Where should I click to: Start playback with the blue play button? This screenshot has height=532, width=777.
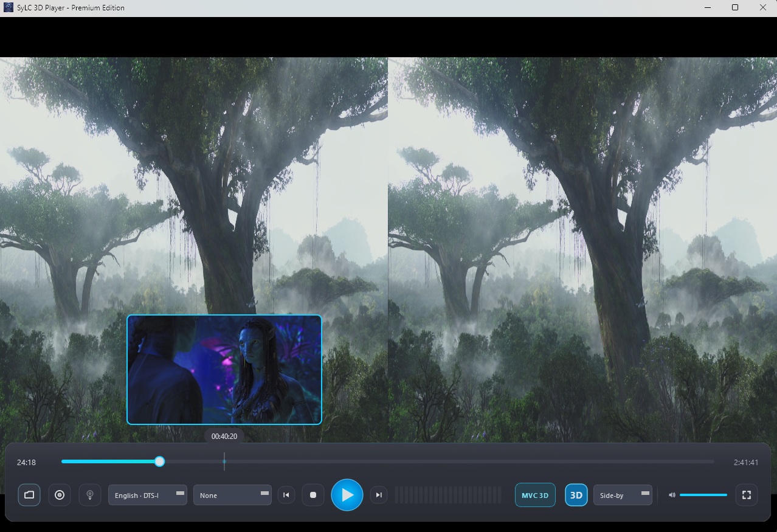coord(347,495)
